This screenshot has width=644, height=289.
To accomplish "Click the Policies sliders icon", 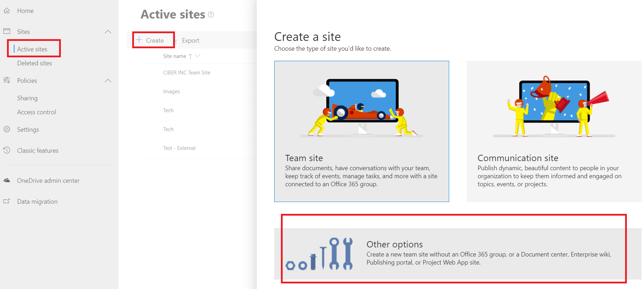I will tap(7, 80).
